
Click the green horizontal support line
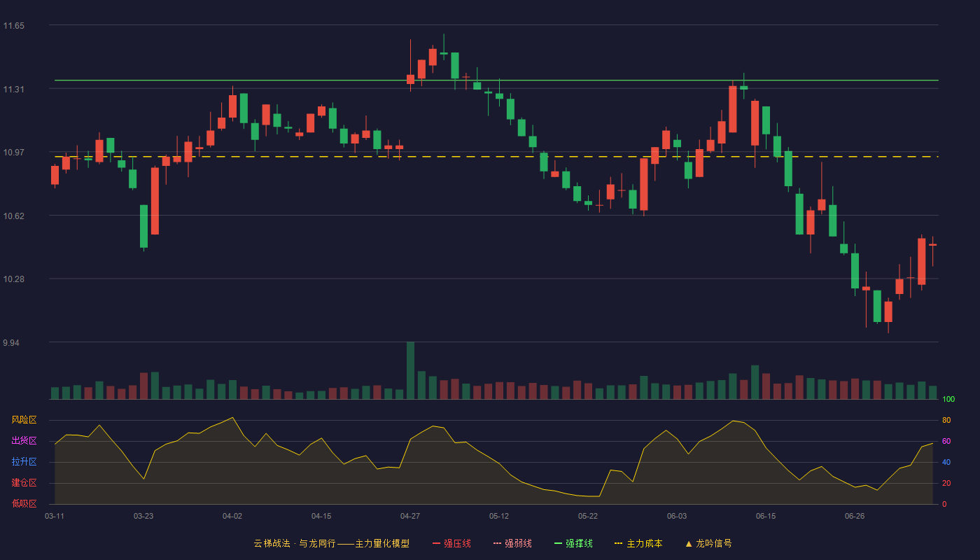pyautogui.click(x=496, y=80)
